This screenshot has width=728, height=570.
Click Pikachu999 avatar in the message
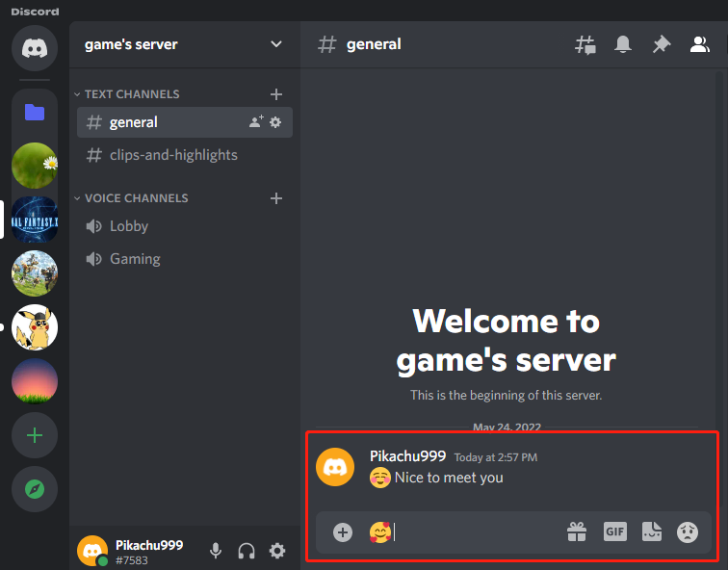pyautogui.click(x=335, y=467)
